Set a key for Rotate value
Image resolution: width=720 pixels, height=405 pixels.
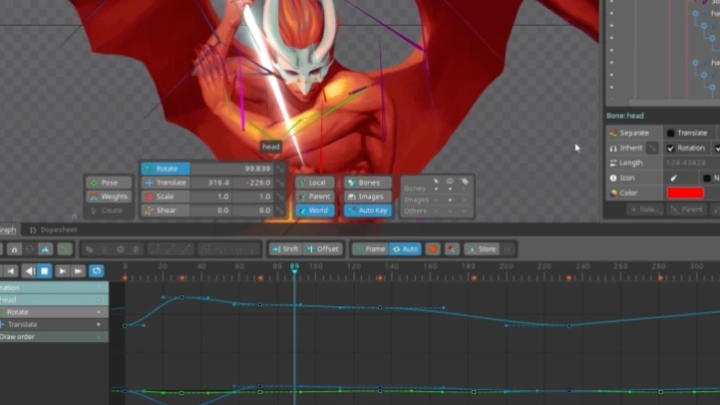coord(280,169)
